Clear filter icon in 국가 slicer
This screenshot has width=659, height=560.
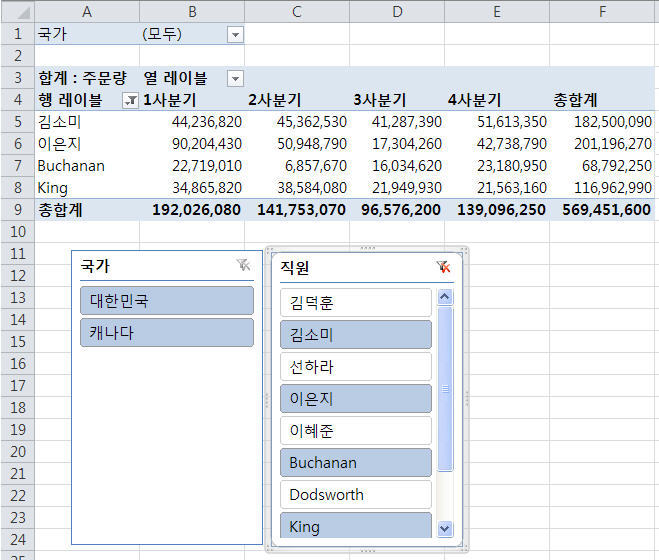coord(243,265)
